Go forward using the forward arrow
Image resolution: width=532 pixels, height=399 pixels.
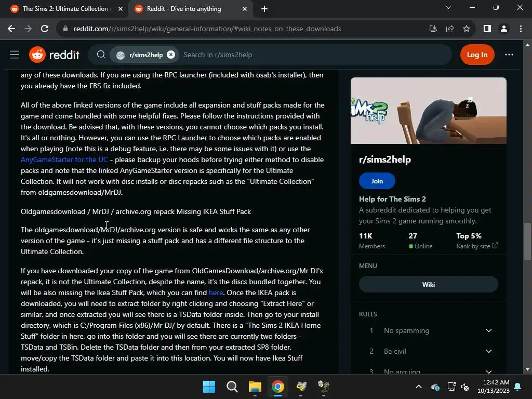point(28,29)
